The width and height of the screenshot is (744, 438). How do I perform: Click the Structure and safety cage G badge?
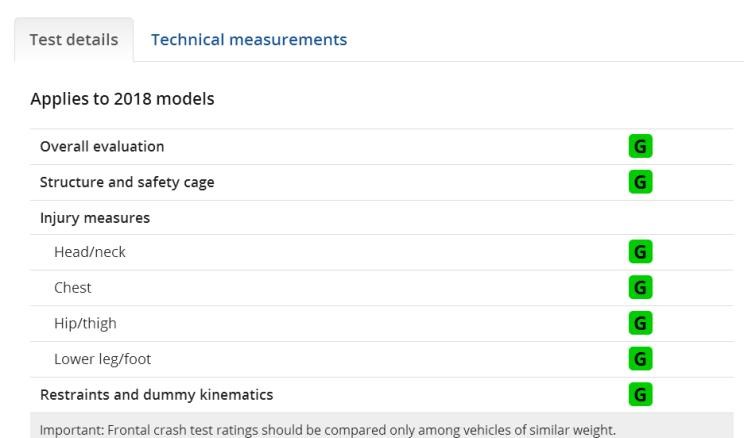click(x=640, y=182)
